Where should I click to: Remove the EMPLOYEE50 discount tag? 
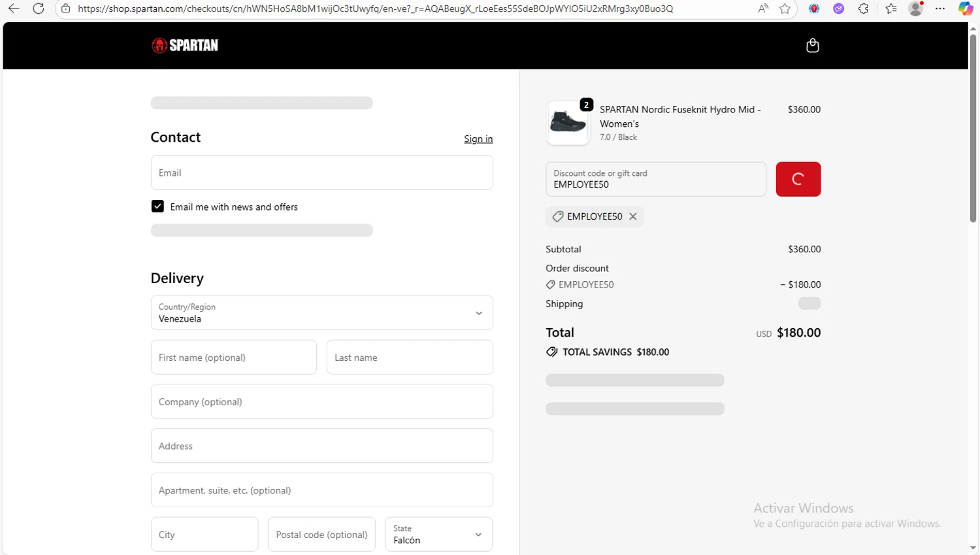point(633,216)
